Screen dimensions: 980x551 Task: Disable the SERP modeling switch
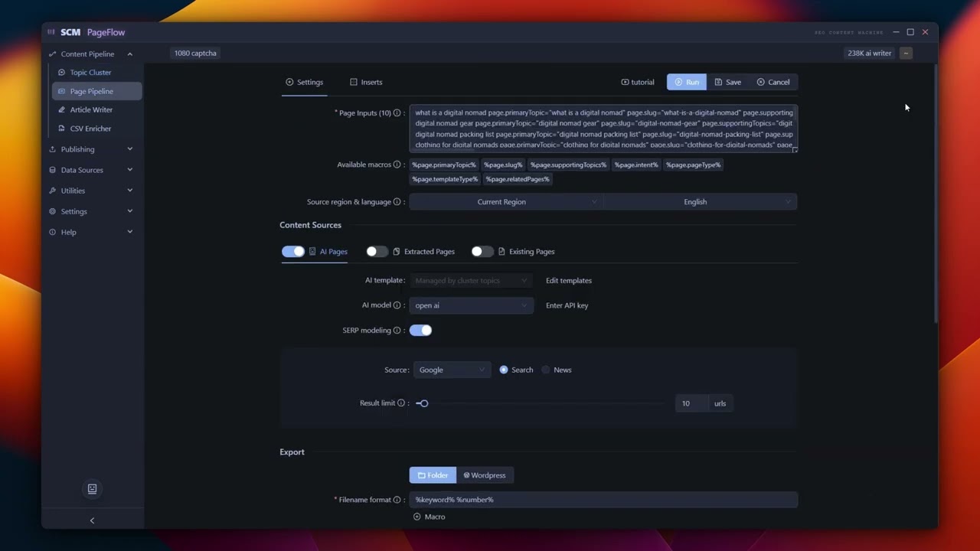tap(420, 331)
